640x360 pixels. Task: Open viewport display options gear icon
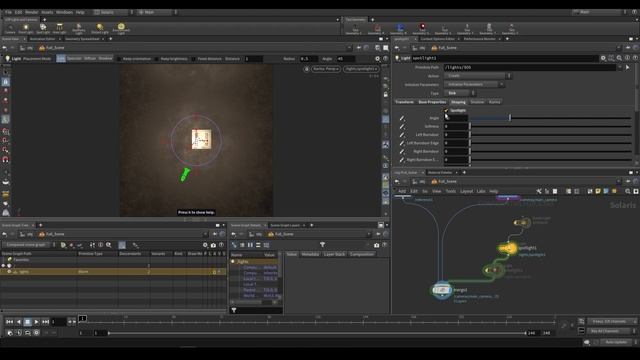coord(378,59)
